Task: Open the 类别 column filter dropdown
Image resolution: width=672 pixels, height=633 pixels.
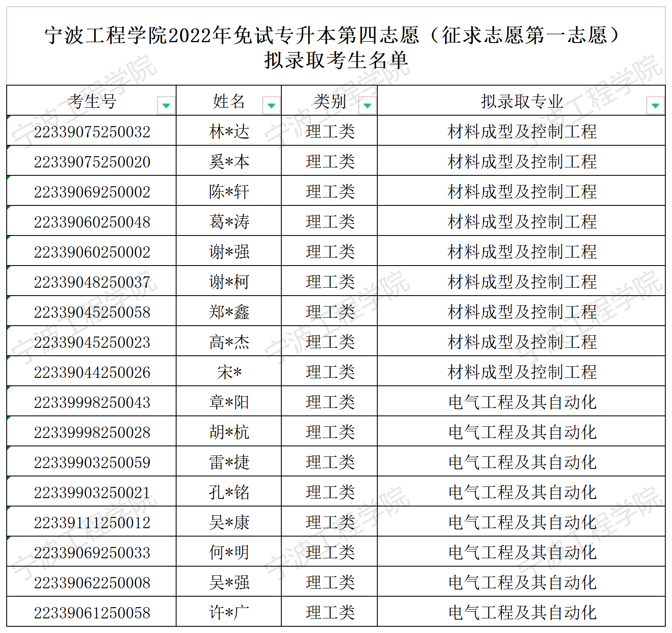Action: coord(367,105)
